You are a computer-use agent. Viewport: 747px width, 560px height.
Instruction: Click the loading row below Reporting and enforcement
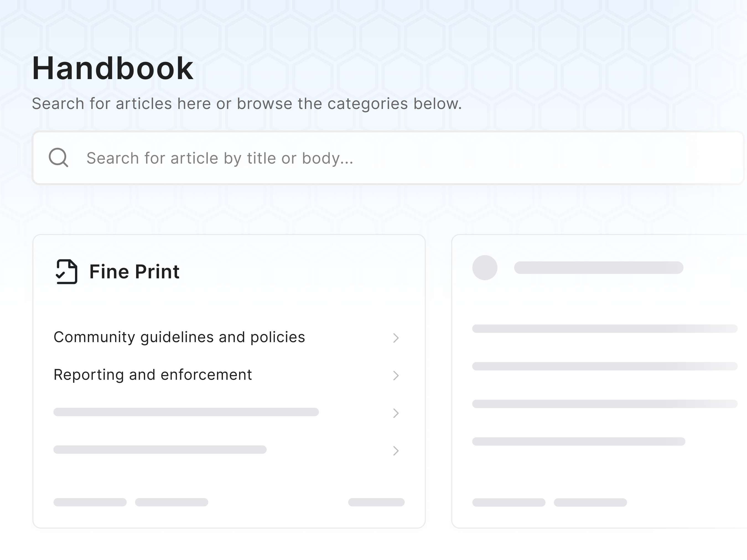click(186, 412)
